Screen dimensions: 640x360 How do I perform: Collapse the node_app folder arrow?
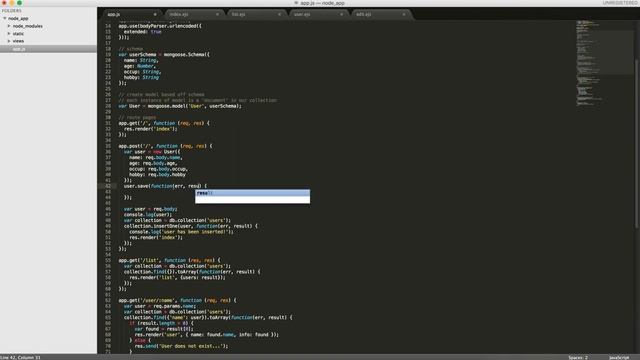(x=4, y=18)
